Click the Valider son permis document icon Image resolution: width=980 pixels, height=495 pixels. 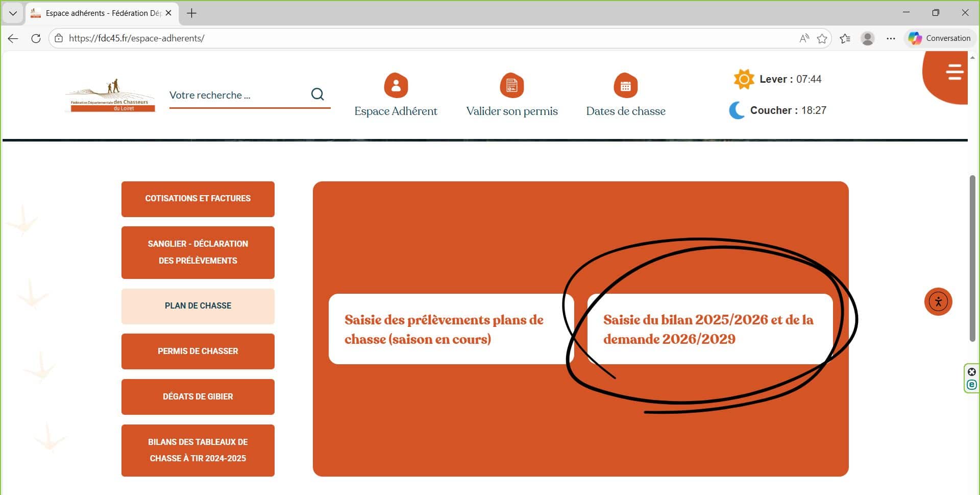click(x=511, y=85)
